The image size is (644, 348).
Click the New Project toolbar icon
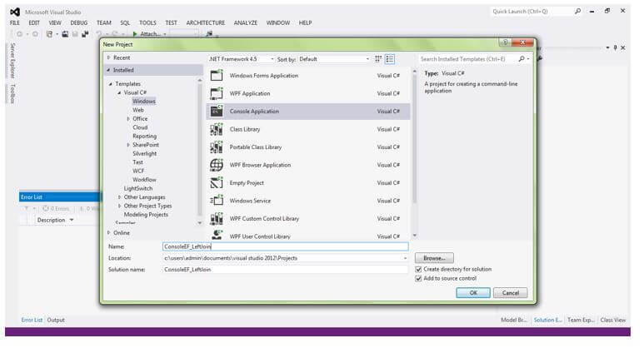point(50,34)
